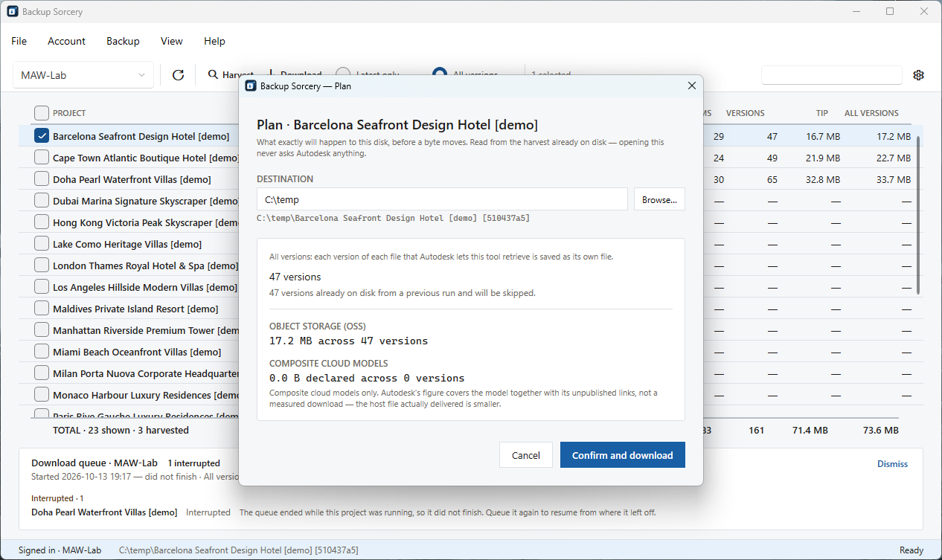Click Confirm and download
This screenshot has width=942, height=560.
point(623,455)
